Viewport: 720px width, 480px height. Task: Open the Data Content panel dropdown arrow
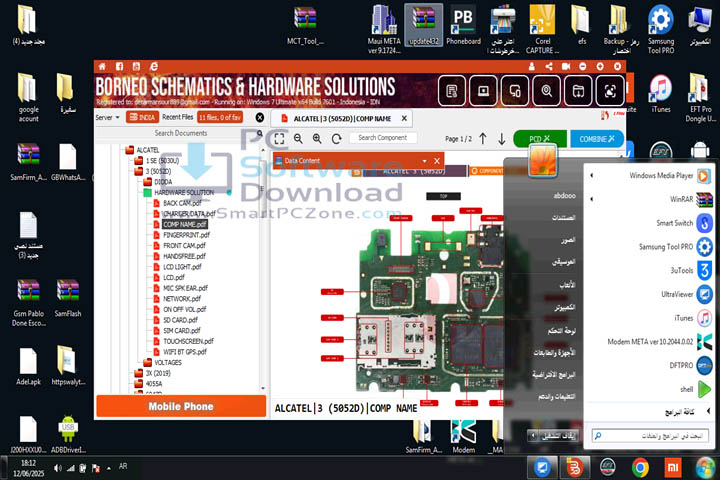(424, 161)
